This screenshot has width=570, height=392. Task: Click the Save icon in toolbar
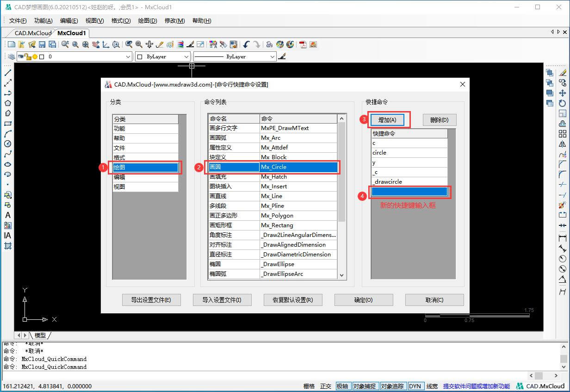pos(42,44)
